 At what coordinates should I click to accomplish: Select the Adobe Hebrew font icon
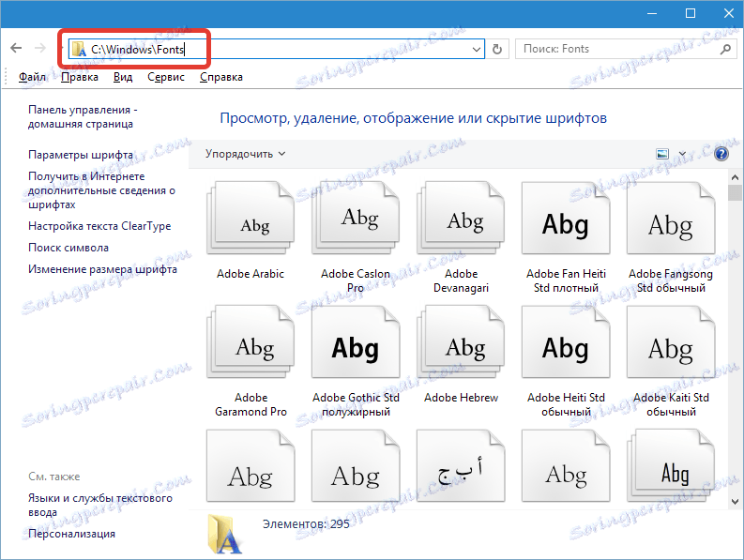pos(461,341)
